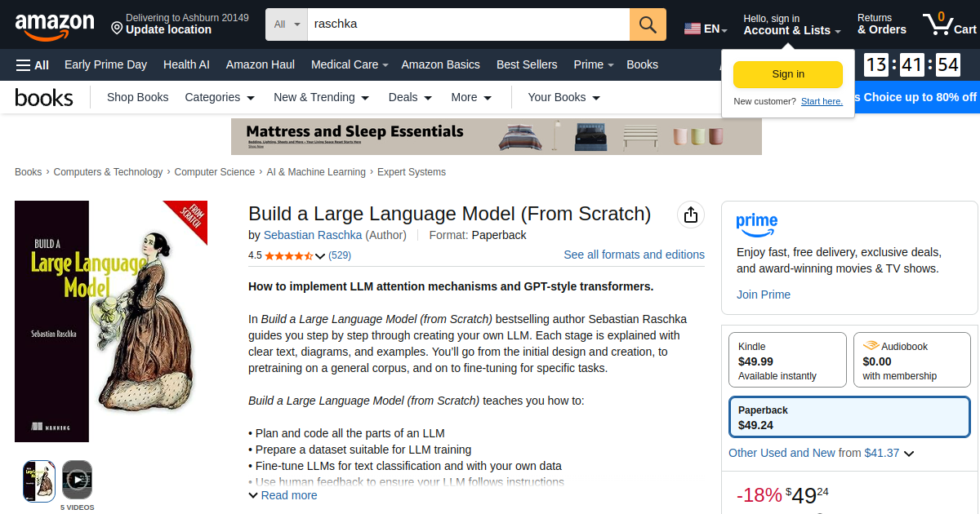The width and height of the screenshot is (980, 514).
Task: Open the More dropdown
Action: (471, 97)
